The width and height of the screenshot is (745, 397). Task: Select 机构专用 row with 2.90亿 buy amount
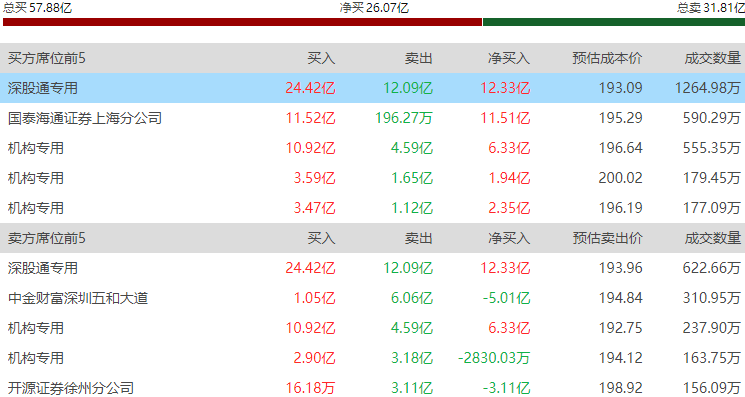pos(372,358)
